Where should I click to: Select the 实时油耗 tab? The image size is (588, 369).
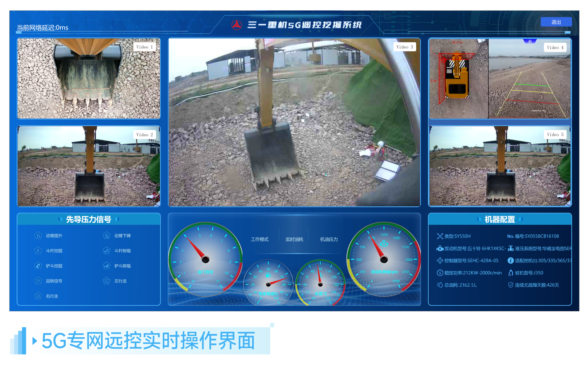point(294,240)
